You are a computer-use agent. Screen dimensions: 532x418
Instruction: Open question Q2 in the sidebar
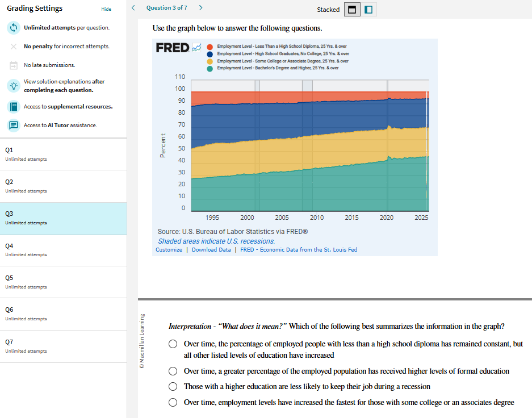pos(64,186)
